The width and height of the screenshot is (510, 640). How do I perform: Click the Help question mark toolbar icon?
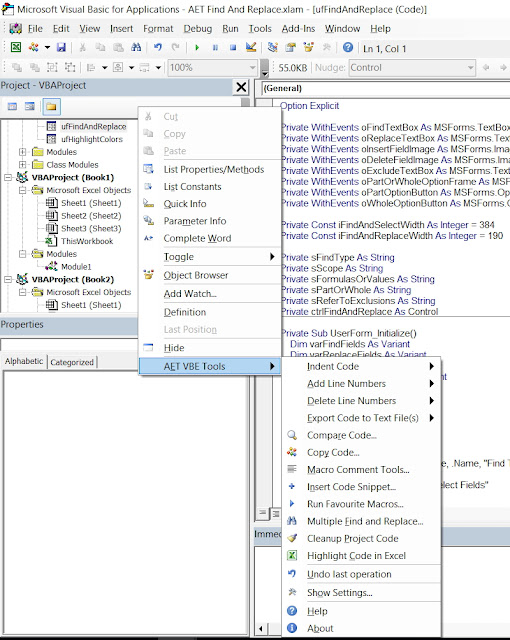348,47
